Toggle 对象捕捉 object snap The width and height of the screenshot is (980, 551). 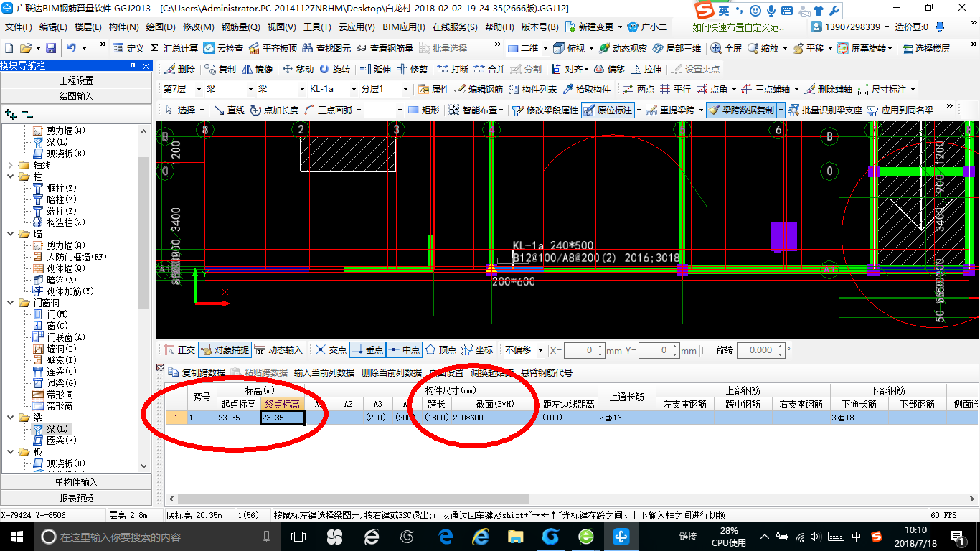click(x=225, y=349)
